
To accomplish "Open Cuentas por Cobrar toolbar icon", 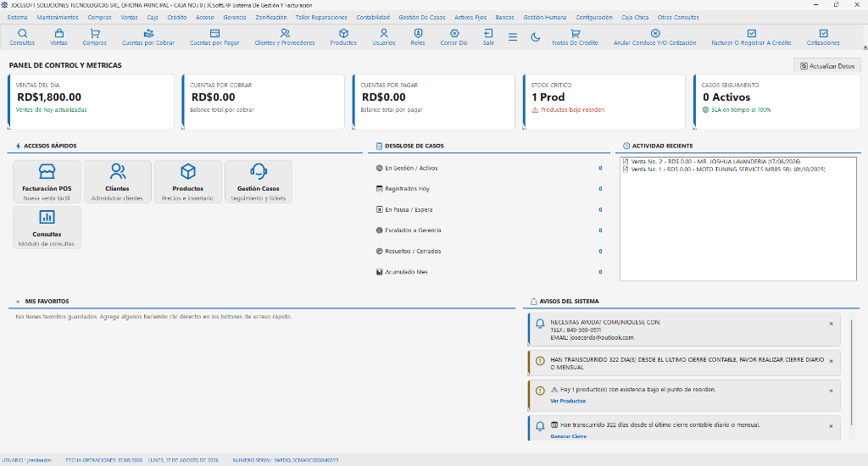I will pos(148,37).
